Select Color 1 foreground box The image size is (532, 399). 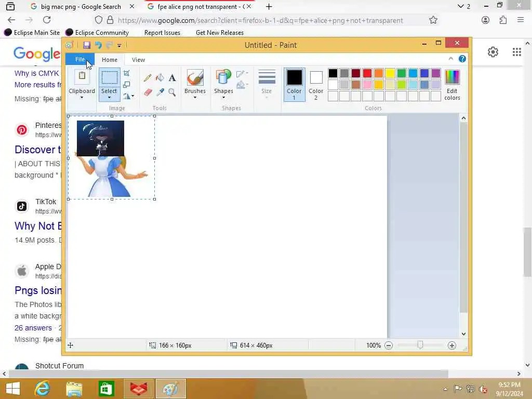tap(294, 85)
